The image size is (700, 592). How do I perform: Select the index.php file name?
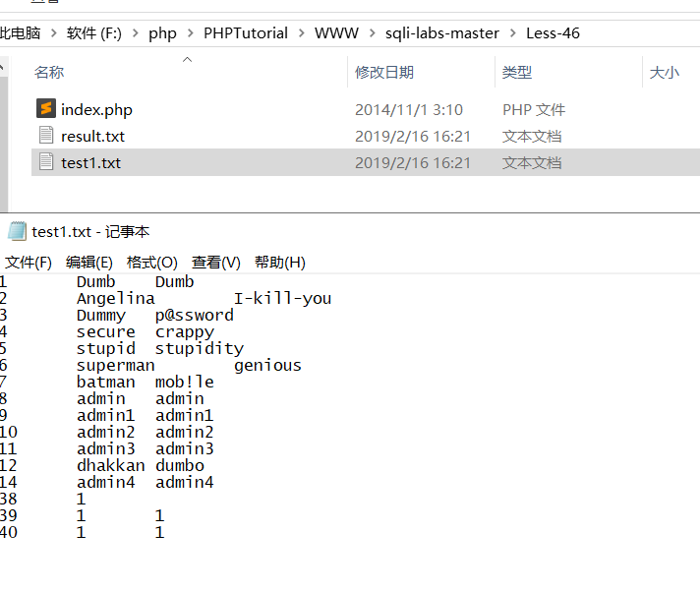click(x=96, y=110)
